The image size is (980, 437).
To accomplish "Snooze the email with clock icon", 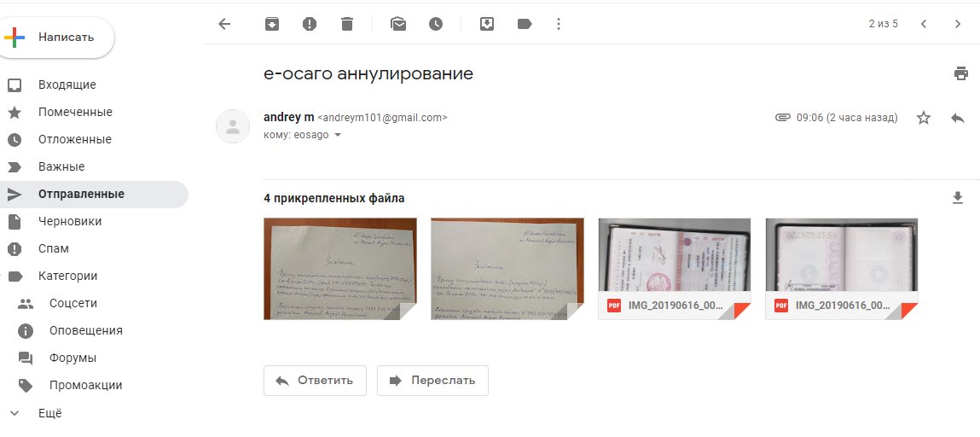I will click(x=436, y=24).
